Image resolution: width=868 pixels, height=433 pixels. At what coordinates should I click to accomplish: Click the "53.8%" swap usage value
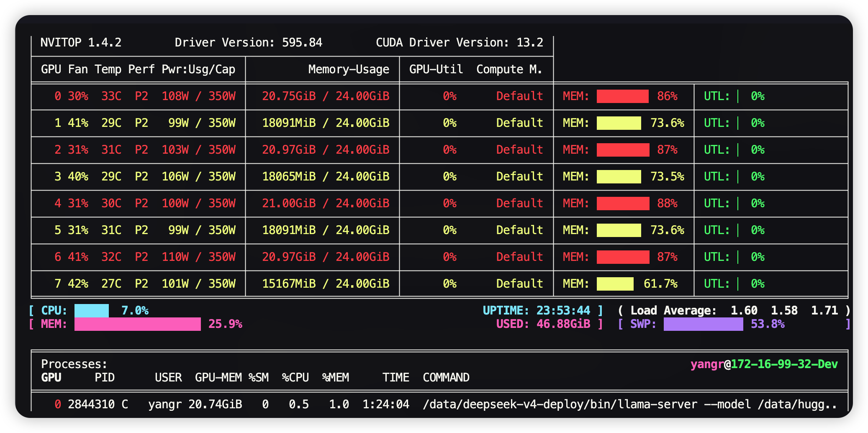pyautogui.click(x=768, y=324)
